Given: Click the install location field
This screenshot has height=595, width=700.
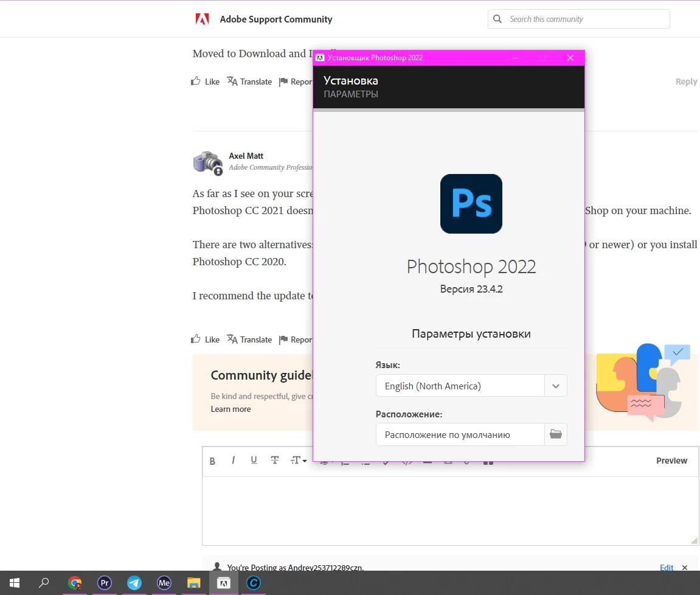Looking at the screenshot, I should coord(460,434).
